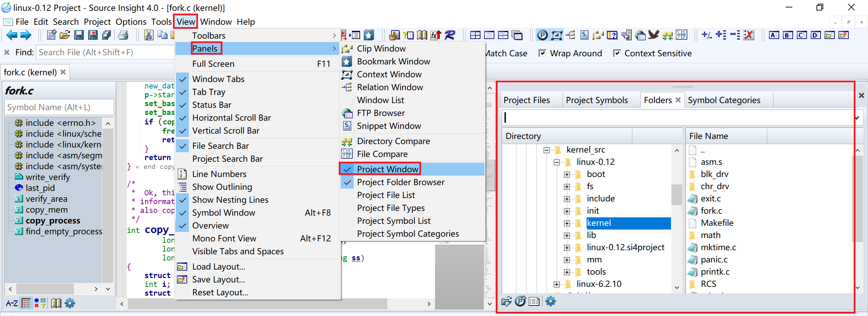Expand the boot folder in directory tree

point(567,174)
